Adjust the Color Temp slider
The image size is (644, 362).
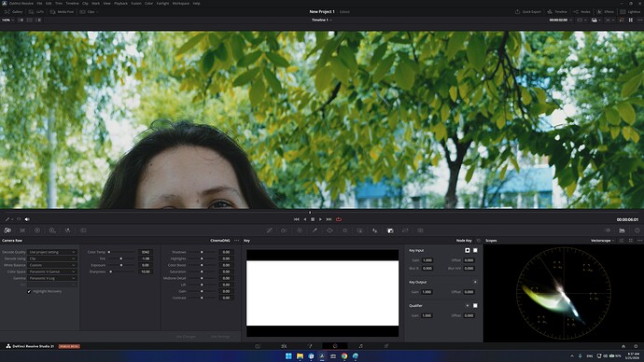121,252
